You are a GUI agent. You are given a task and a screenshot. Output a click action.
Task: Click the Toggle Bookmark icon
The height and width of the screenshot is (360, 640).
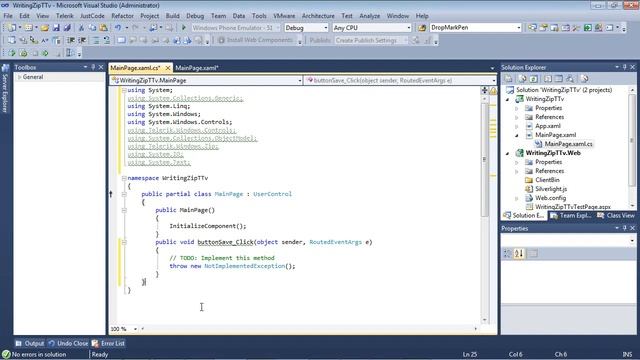coord(121,40)
